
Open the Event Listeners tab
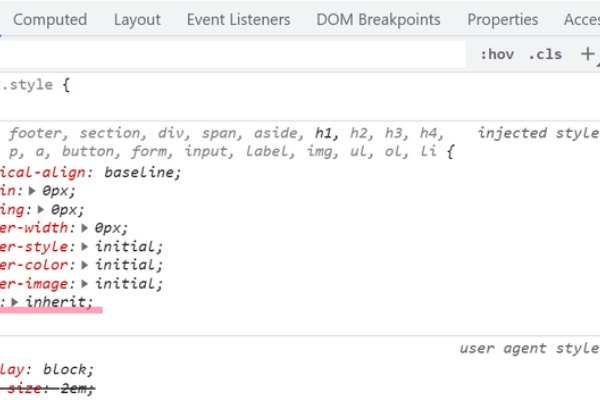[238, 20]
